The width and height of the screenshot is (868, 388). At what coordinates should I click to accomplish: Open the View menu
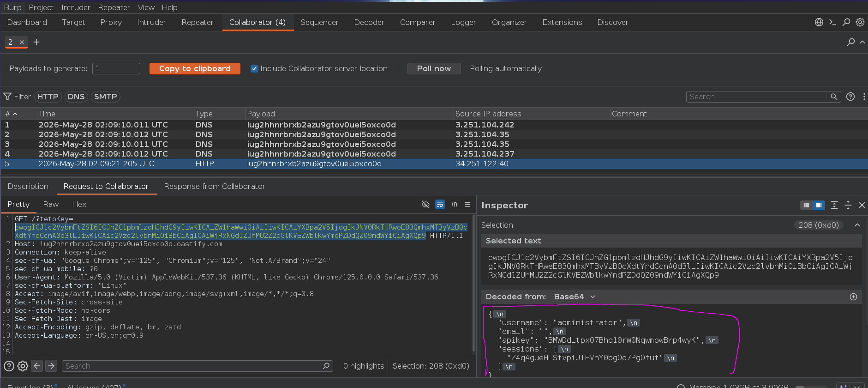(x=146, y=7)
